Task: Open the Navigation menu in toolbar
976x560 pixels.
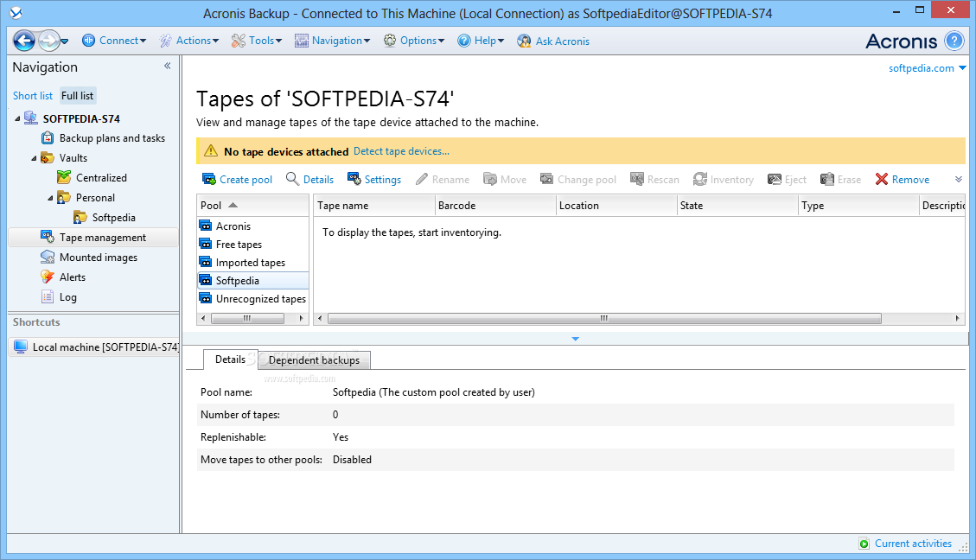Action: (332, 41)
